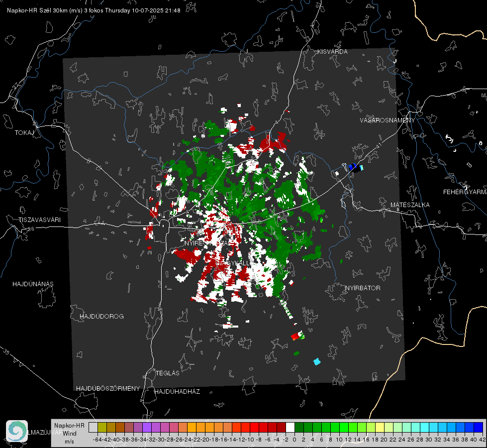Image resolution: width=487 pixels, height=448 pixels.
Task: Click the map title 'Napkor-HR Szél 30km' text
Action: [x=45, y=10]
